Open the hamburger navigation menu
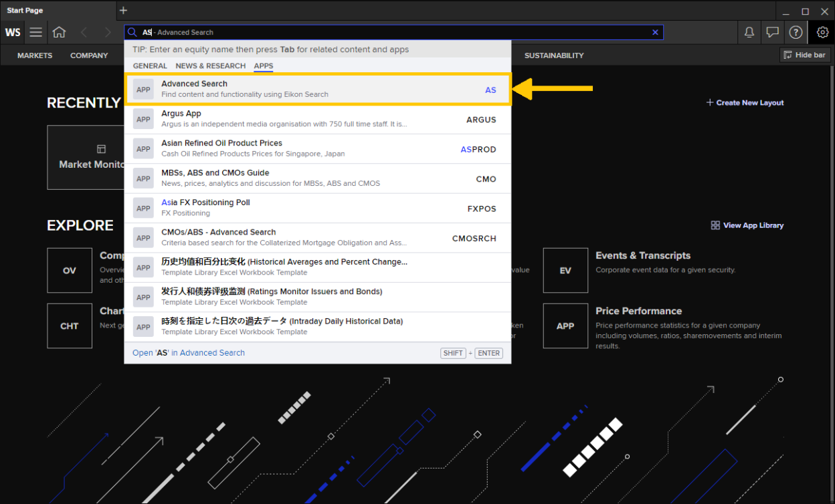The width and height of the screenshot is (835, 504). (x=35, y=32)
